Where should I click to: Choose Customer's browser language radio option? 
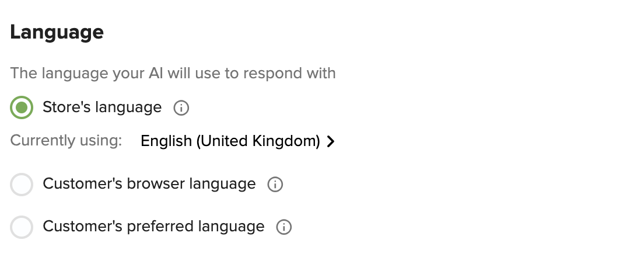tap(22, 184)
